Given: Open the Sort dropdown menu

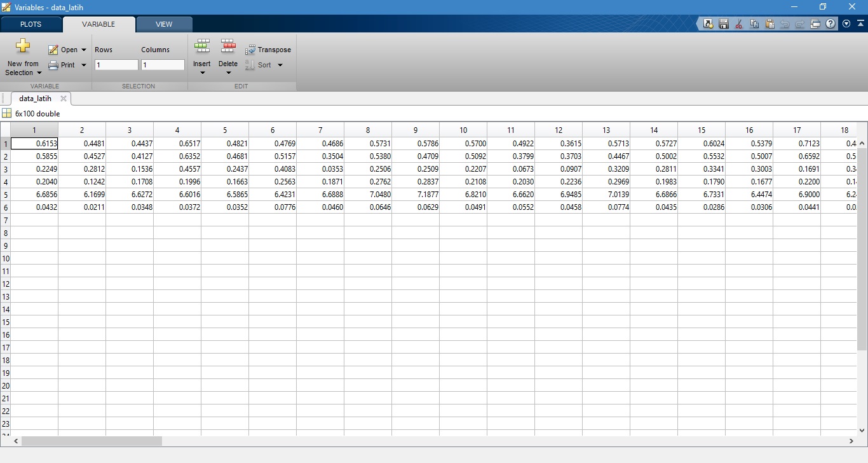Looking at the screenshot, I should click(x=280, y=65).
